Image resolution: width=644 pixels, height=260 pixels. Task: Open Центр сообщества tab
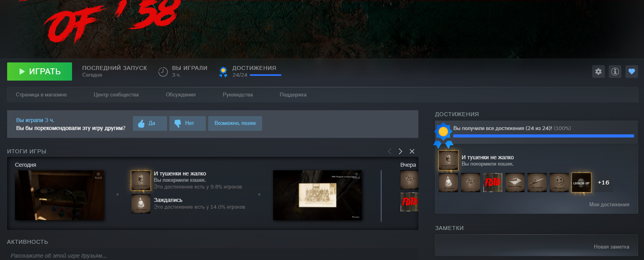pos(116,95)
